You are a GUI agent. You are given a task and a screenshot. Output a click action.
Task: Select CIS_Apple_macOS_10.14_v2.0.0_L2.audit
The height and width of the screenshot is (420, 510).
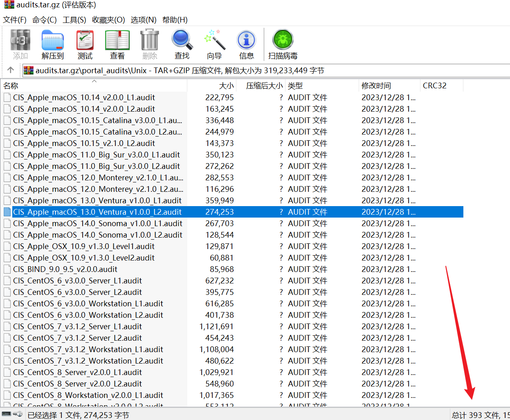pyautogui.click(x=84, y=109)
